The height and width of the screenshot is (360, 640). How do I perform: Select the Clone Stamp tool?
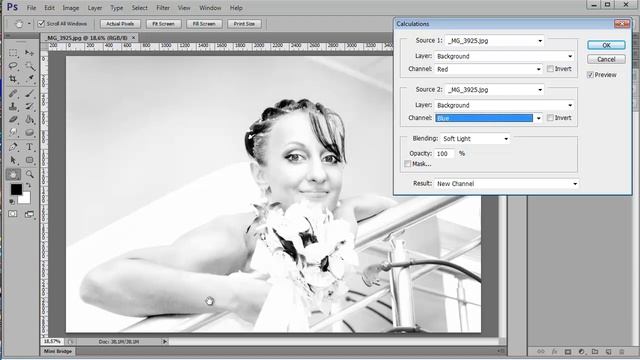(13, 107)
